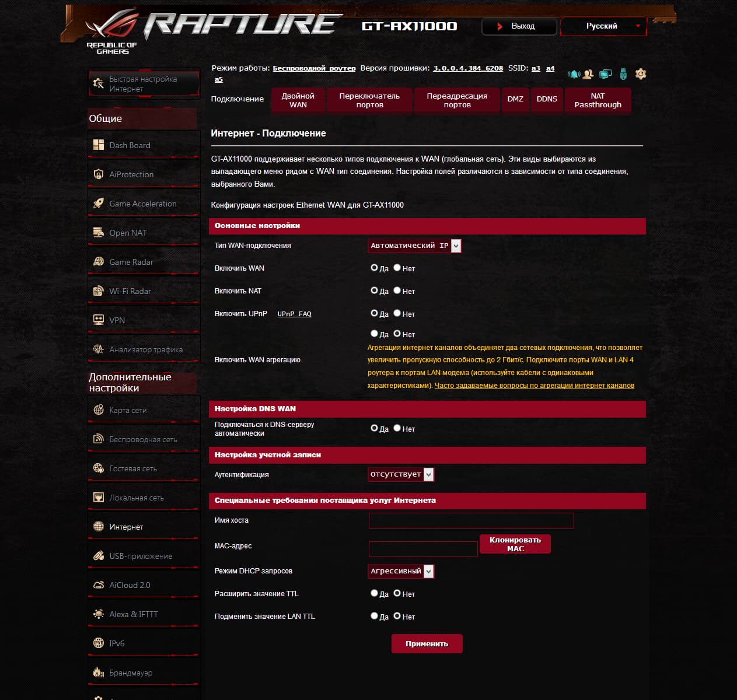Select Нет for Включить UPnP
Screen dimensions: 737x700
tap(397, 313)
